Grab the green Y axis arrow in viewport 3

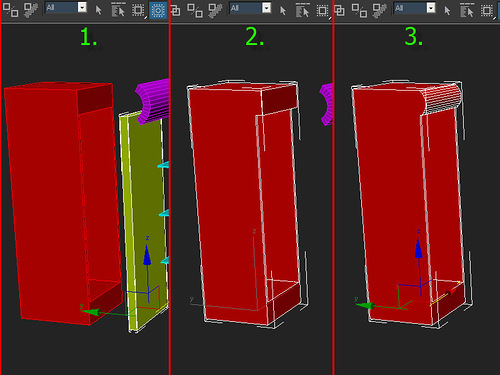pyautogui.click(x=366, y=305)
